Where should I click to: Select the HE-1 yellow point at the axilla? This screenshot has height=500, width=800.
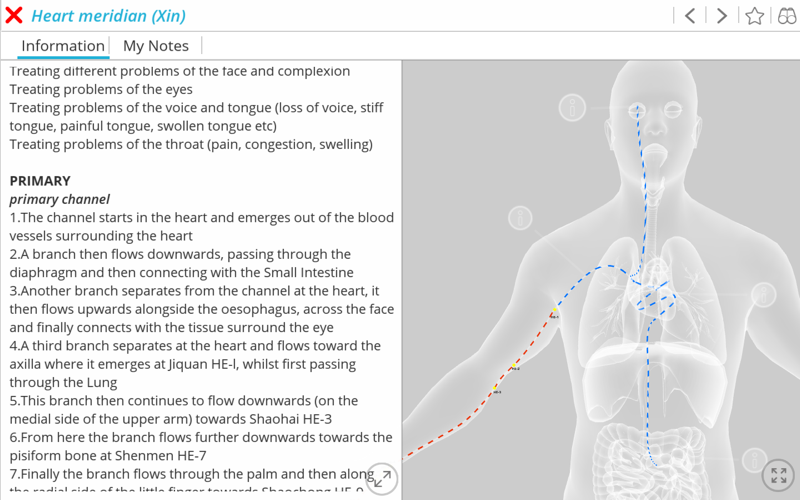(555, 310)
